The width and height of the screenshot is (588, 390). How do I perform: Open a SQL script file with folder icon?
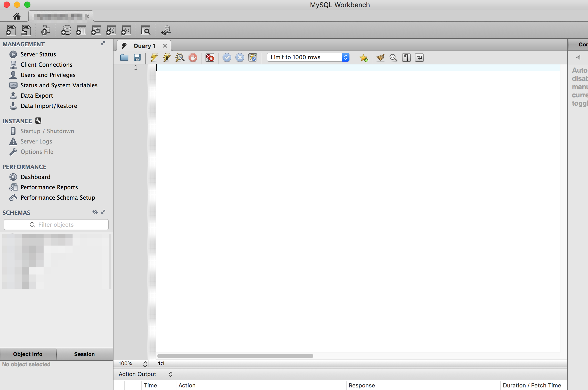pos(124,57)
